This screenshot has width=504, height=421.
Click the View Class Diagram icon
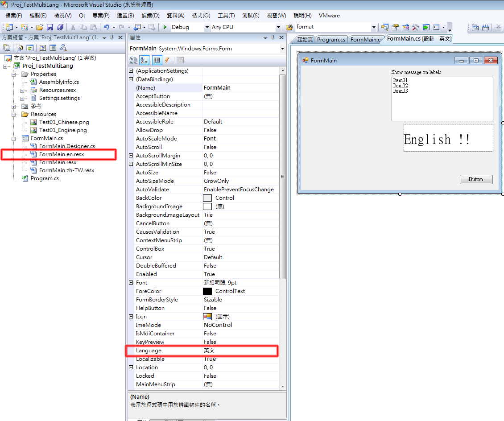[63, 48]
